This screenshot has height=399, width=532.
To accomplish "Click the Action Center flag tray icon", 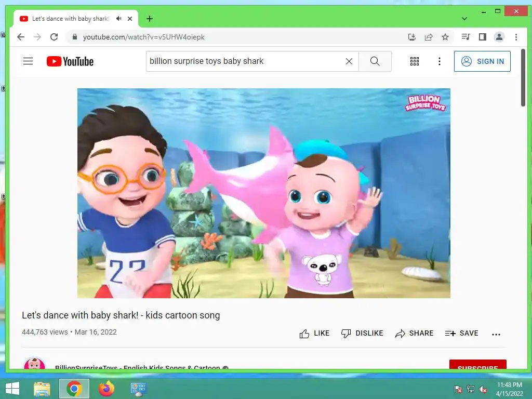I will click(x=458, y=389).
